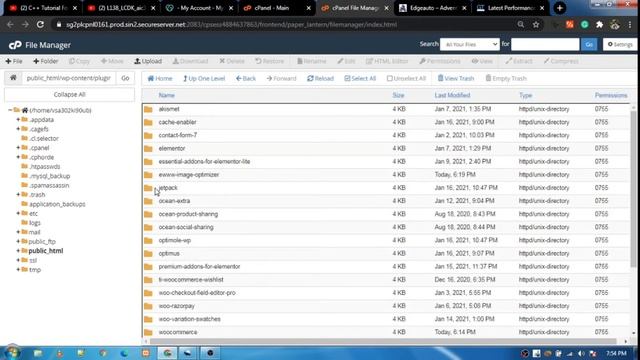The image size is (640, 360).
Task: Sort by the Name column header
Action: pos(167,95)
